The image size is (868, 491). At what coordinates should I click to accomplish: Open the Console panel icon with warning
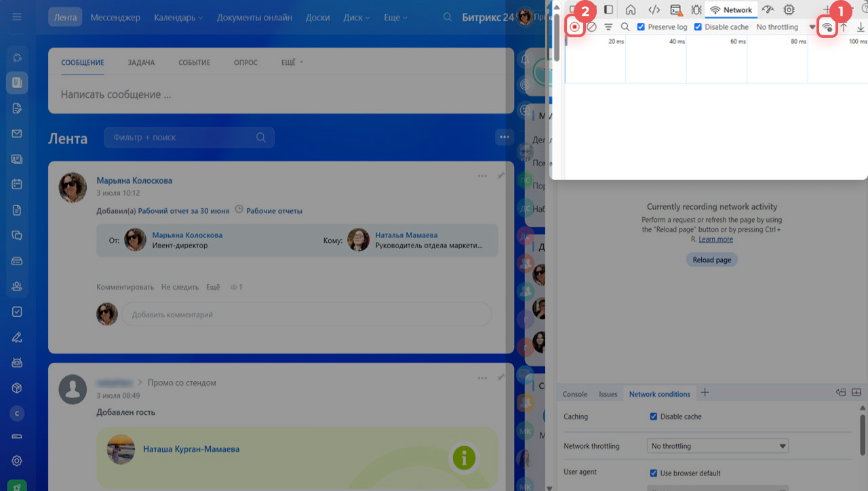[676, 9]
